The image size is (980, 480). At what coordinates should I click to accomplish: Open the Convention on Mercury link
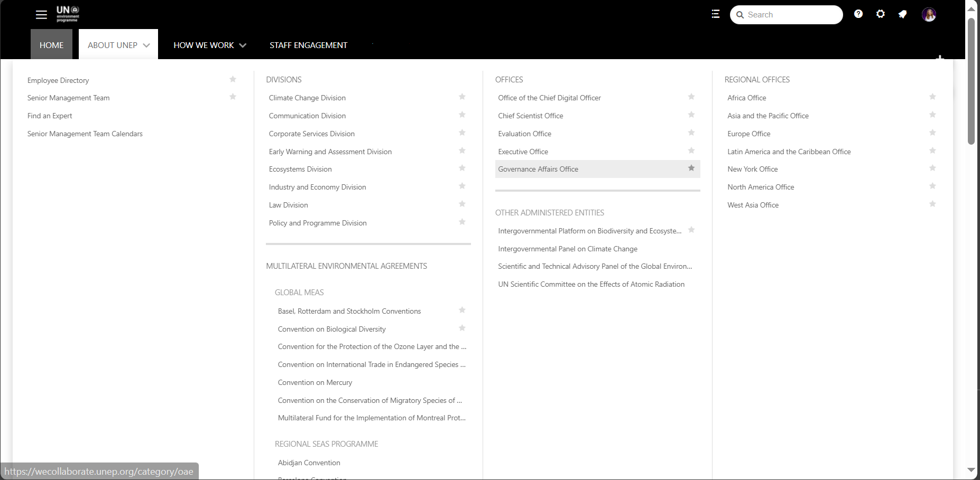(315, 382)
